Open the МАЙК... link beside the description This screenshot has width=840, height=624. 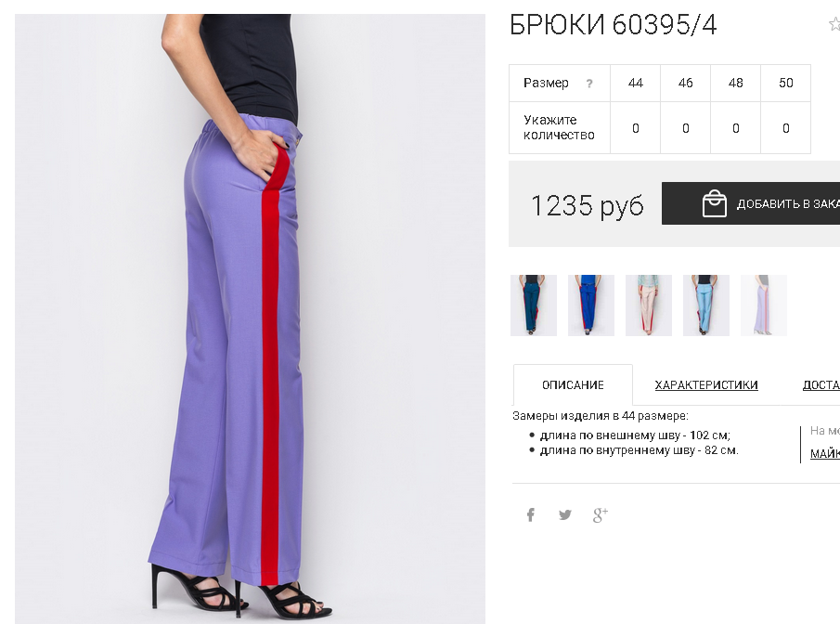tap(825, 454)
